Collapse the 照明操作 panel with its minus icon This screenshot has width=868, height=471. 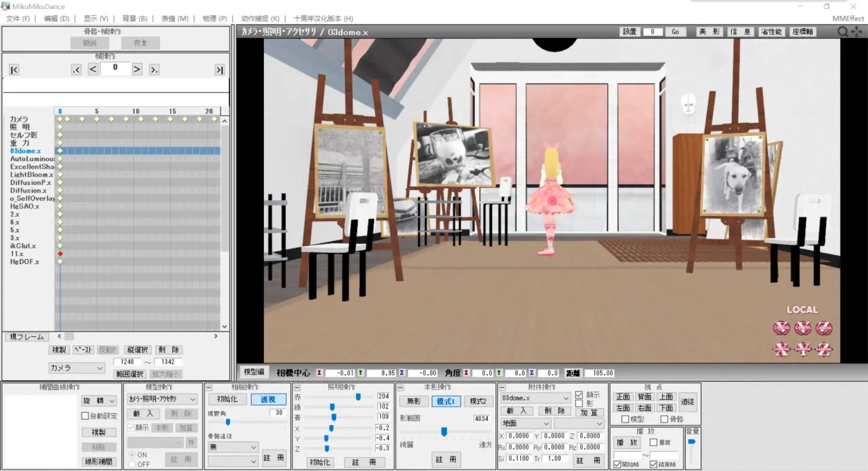point(296,388)
